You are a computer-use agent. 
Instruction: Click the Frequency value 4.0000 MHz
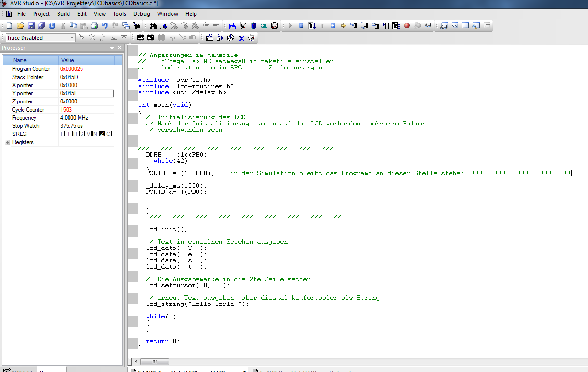pos(74,118)
